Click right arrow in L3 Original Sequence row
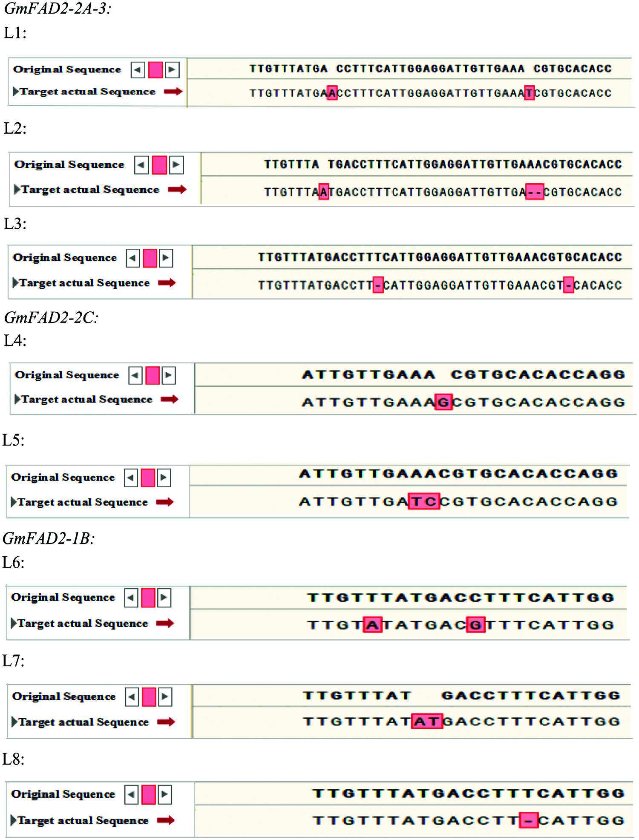Screen dimensions: 639x840 166,258
